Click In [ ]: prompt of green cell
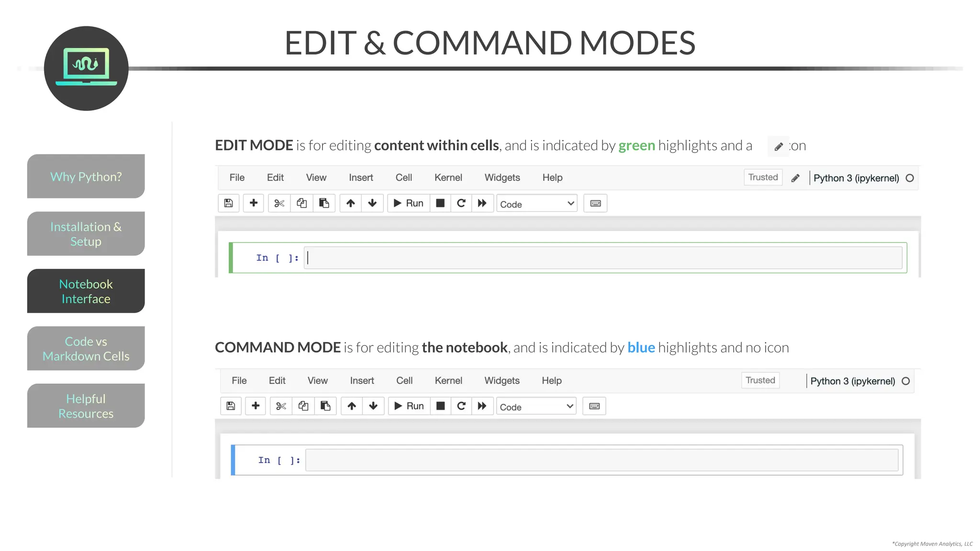 tap(278, 258)
